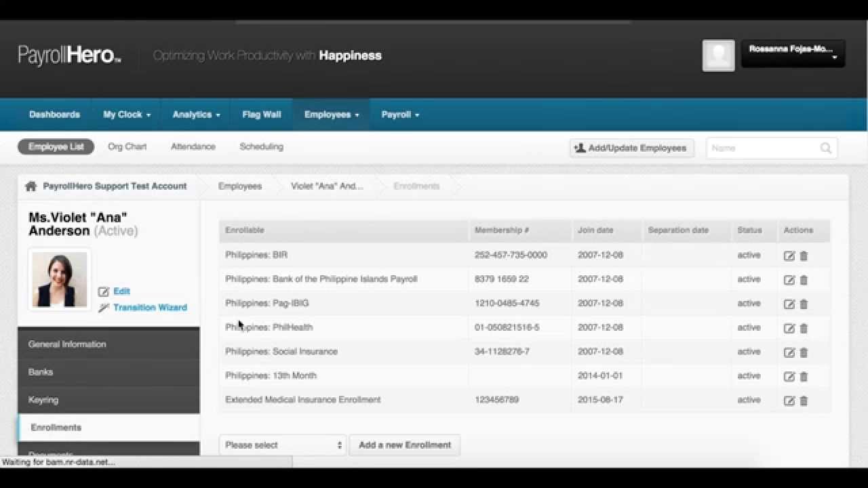
Task: Open the Scheduling tab
Action: tap(261, 146)
